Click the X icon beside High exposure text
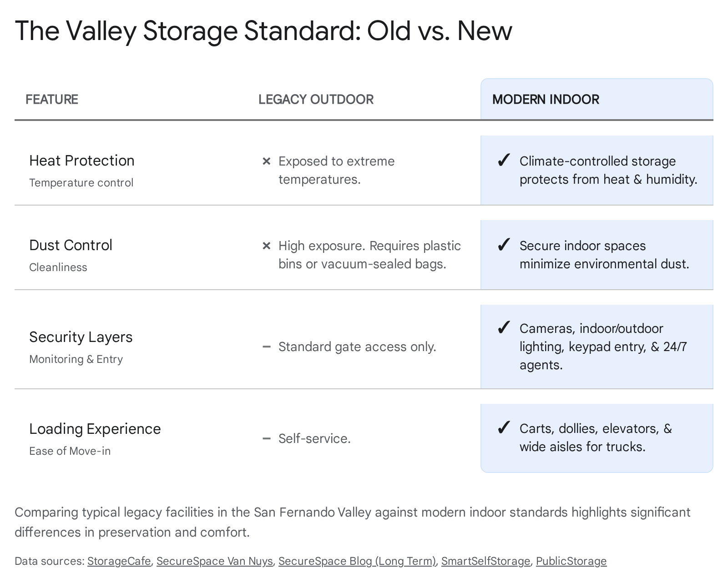The height and width of the screenshot is (583, 728). 267,246
